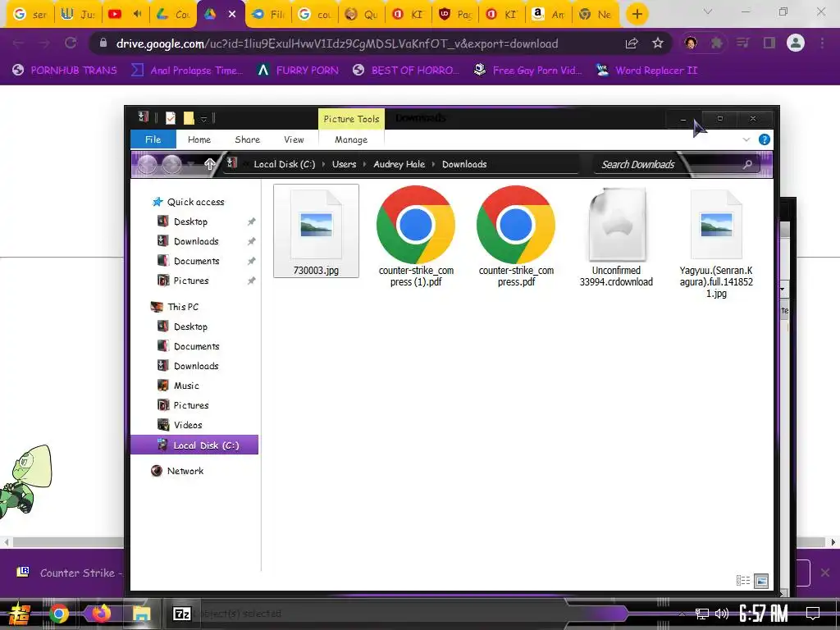840x630 pixels.
Task: Expand the dropdown arrow after Audrey Hale breadcrumb
Action: (x=433, y=164)
